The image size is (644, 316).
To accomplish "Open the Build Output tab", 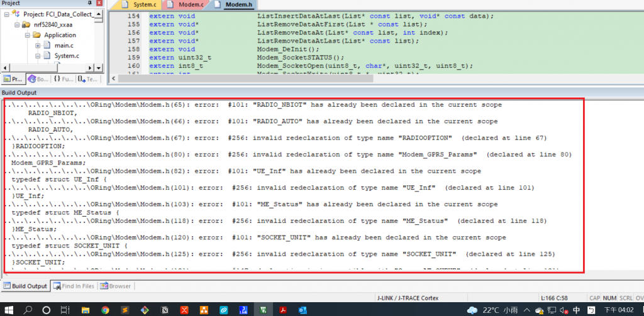I will pos(25,286).
